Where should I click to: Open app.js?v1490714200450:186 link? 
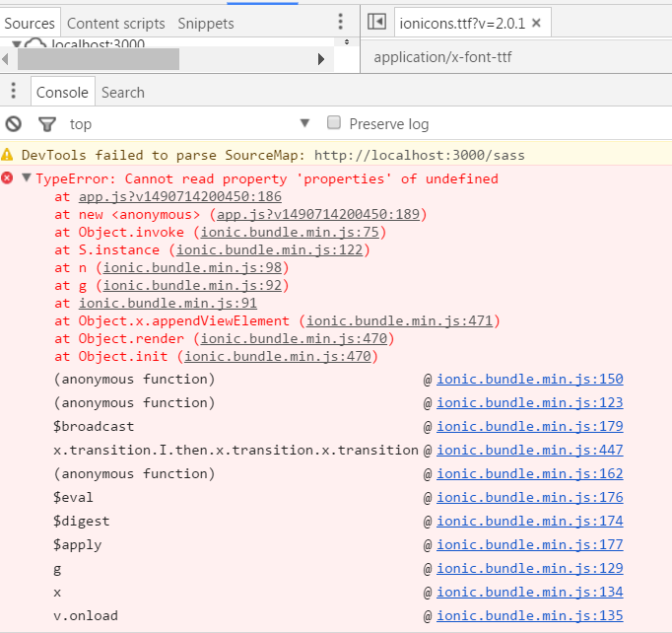(x=180, y=196)
